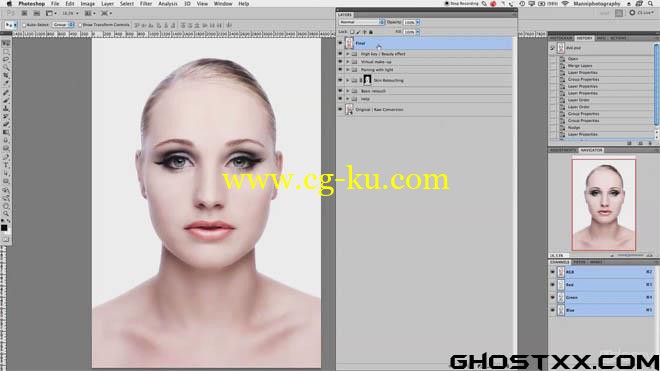Open the Wi-Fi status menu

pyautogui.click(x=565, y=4)
